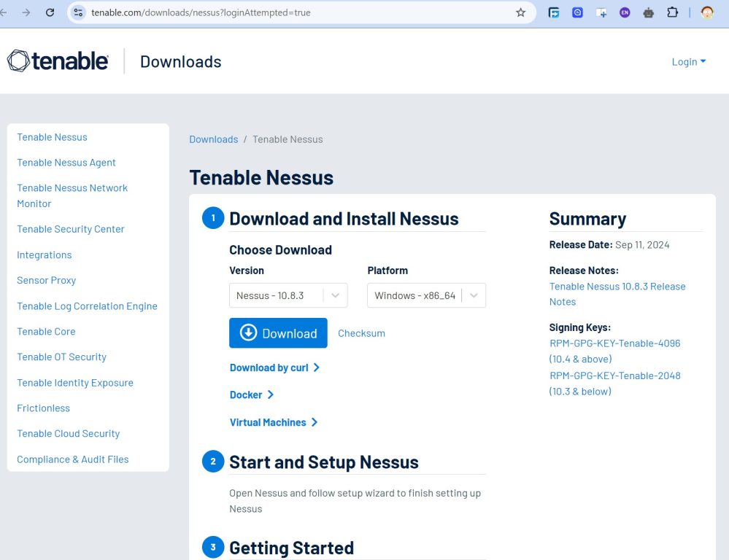Open the Platform dropdown showing Windows x86_64

tap(425, 295)
